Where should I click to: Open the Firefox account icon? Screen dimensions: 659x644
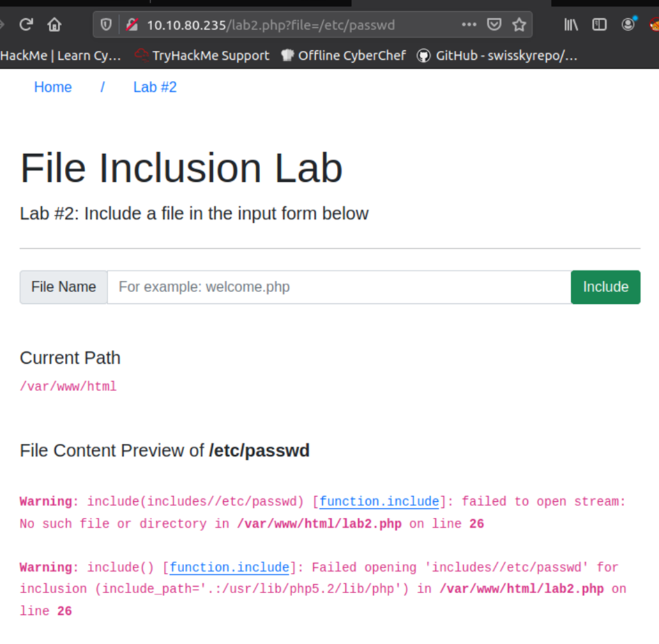pyautogui.click(x=628, y=25)
